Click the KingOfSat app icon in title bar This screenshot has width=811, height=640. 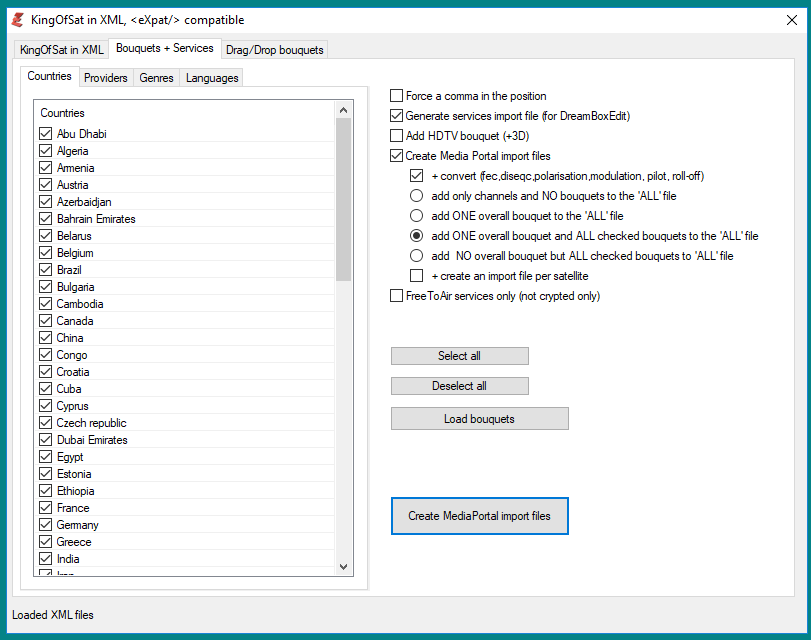[18, 20]
